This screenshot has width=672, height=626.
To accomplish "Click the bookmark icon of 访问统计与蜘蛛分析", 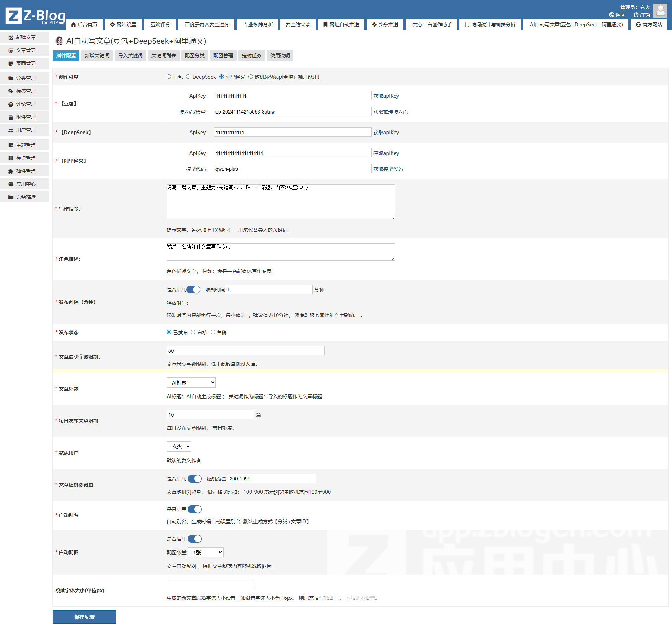I will click(467, 25).
